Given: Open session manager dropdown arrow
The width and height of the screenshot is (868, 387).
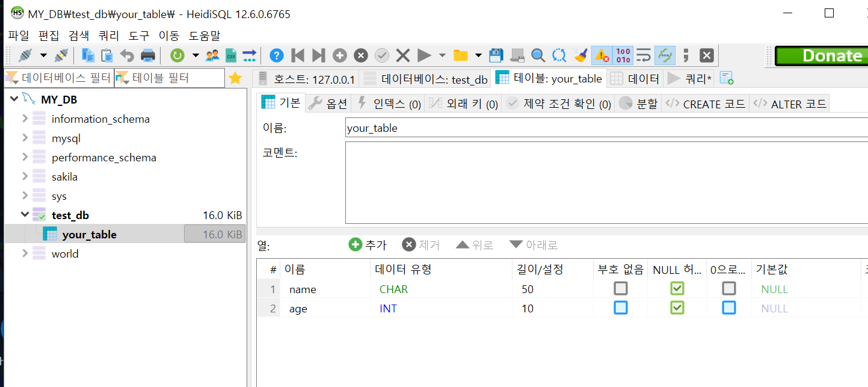Looking at the screenshot, I should point(43,56).
